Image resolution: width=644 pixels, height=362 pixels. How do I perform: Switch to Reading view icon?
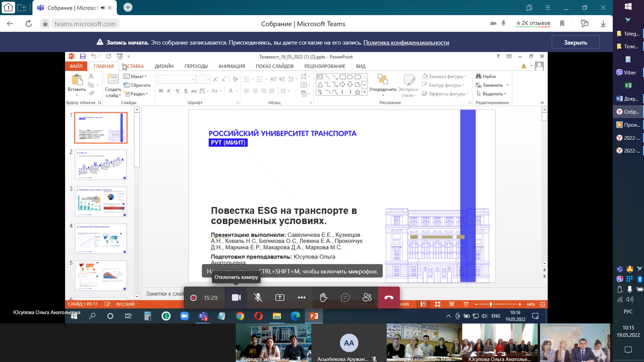click(452, 304)
